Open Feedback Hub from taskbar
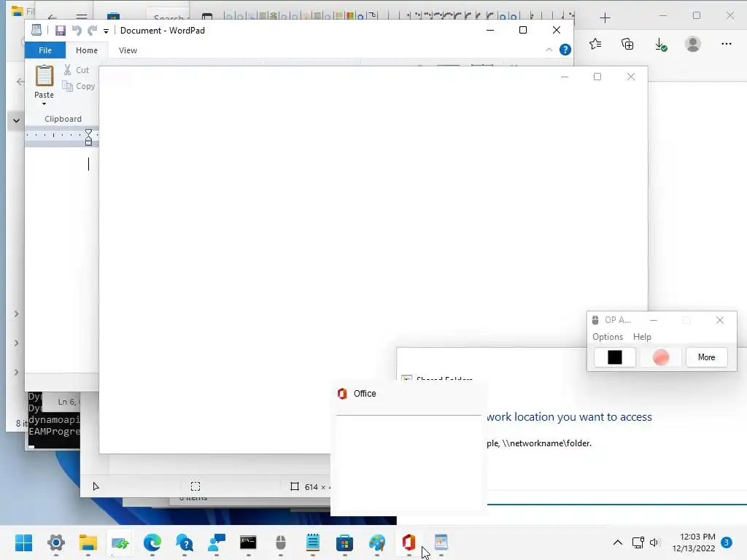 coord(216,542)
